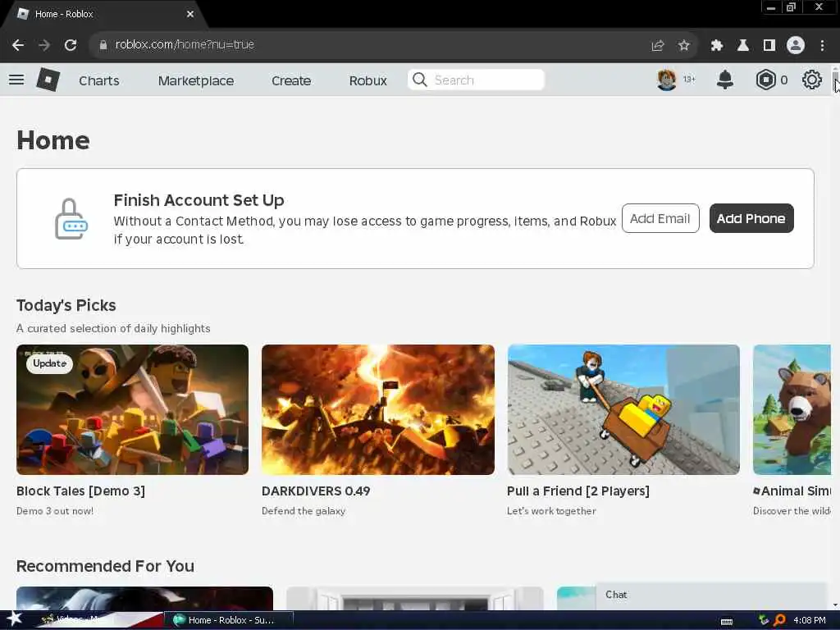840x630 pixels.
Task: Open the Robux tab
Action: 368,81
